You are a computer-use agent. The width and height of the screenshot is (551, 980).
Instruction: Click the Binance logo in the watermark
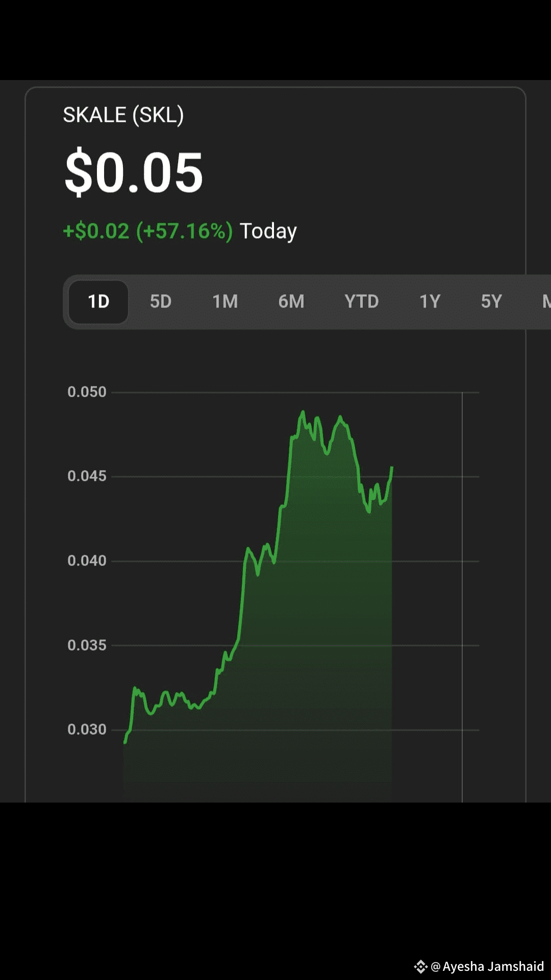tap(420, 966)
